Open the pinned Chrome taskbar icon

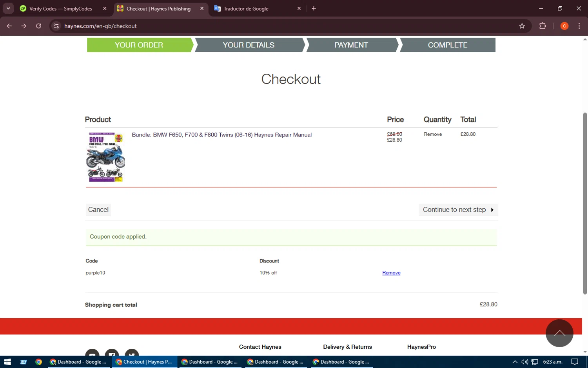[x=38, y=362]
